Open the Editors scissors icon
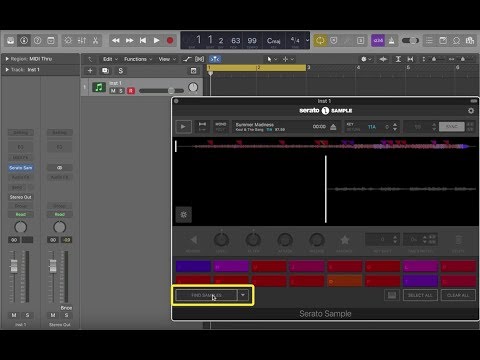 point(95,41)
